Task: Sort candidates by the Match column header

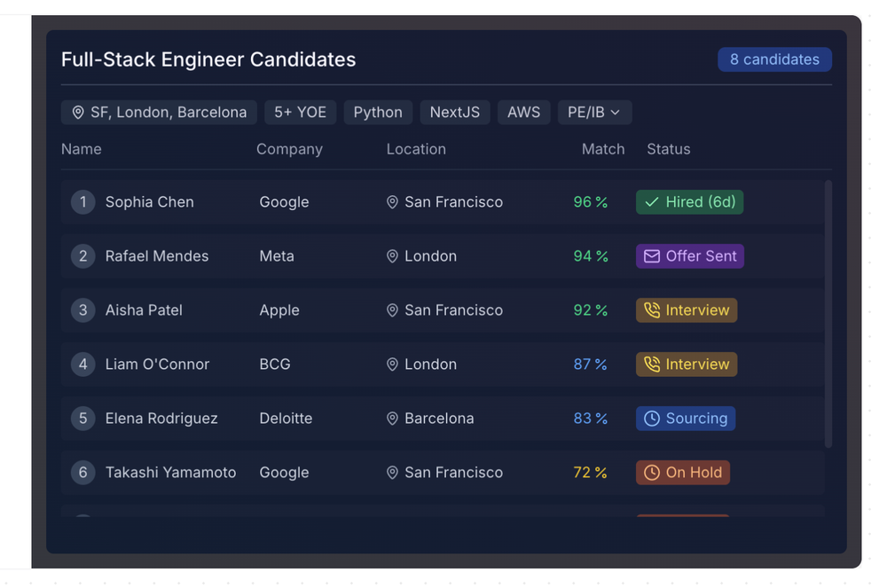Action: click(603, 149)
